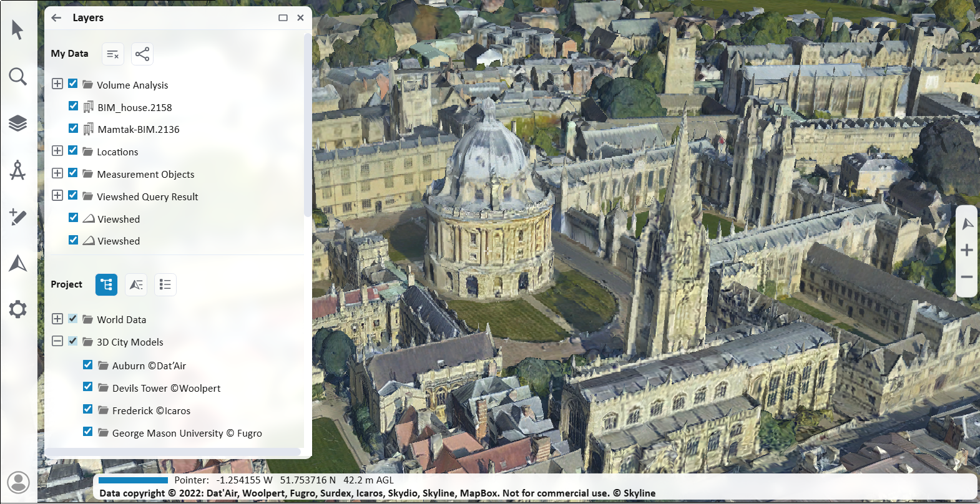The height and width of the screenshot is (504, 980).
Task: Toggle the Locations checkbox
Action: click(73, 150)
